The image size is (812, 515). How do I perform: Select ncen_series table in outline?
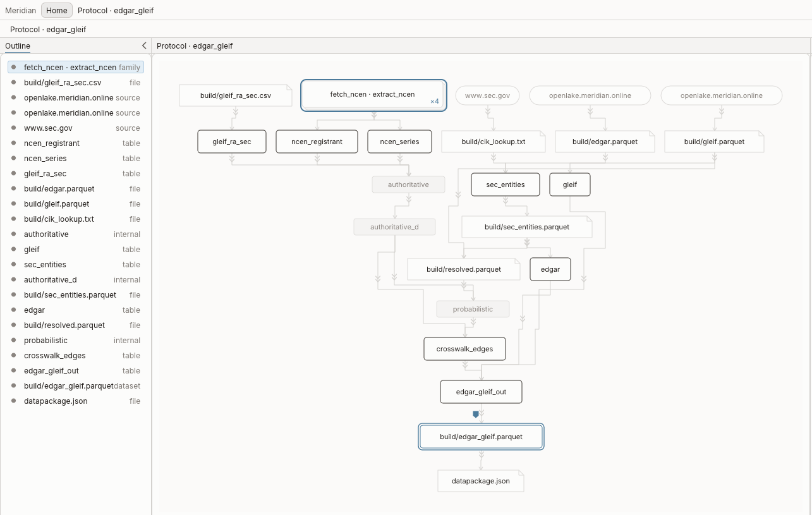pos(76,159)
